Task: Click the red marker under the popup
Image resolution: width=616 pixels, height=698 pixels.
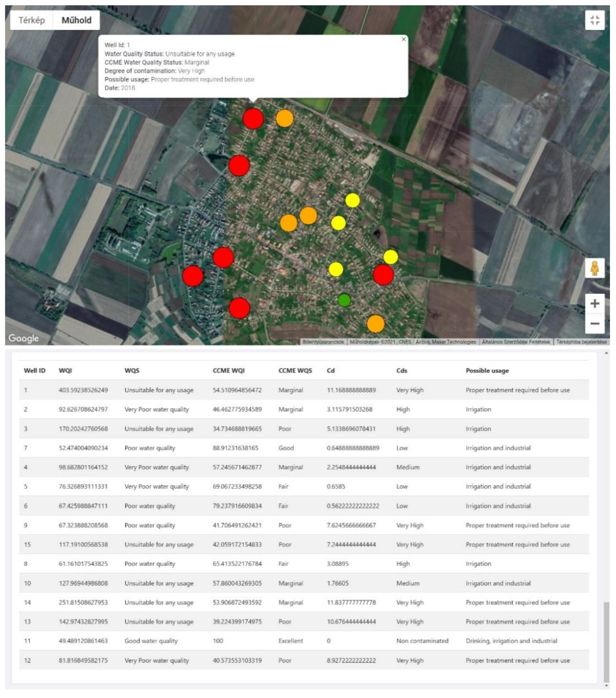Action: coord(253,118)
